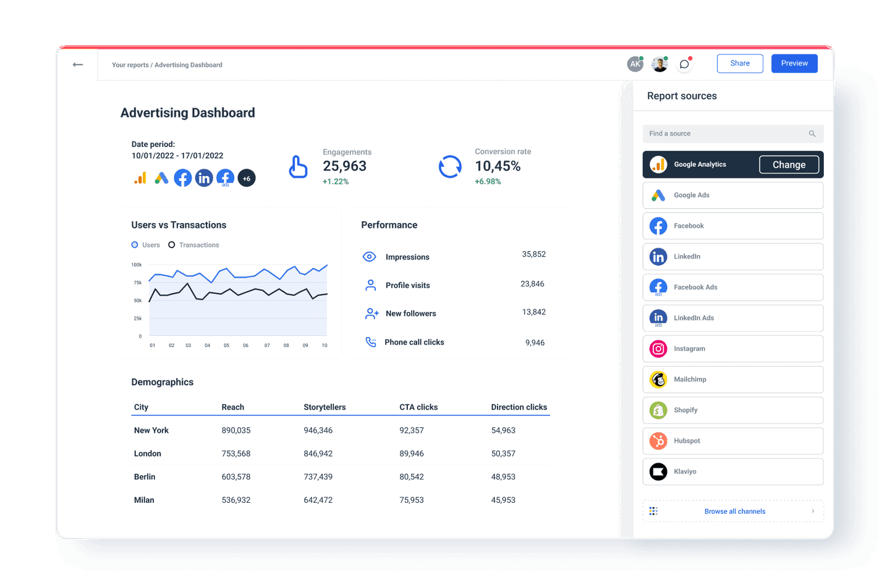The height and width of the screenshot is (588, 890).
Task: Select the Google Ads source icon
Action: point(658,195)
